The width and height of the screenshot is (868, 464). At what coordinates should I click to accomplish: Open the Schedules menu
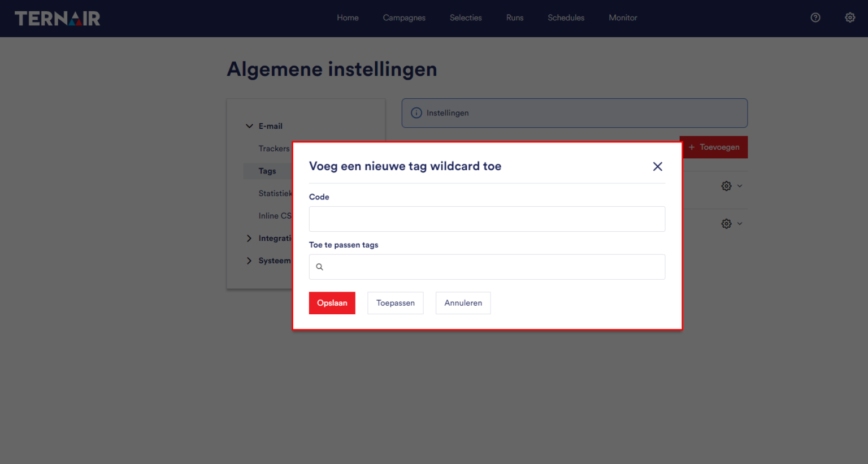(566, 18)
